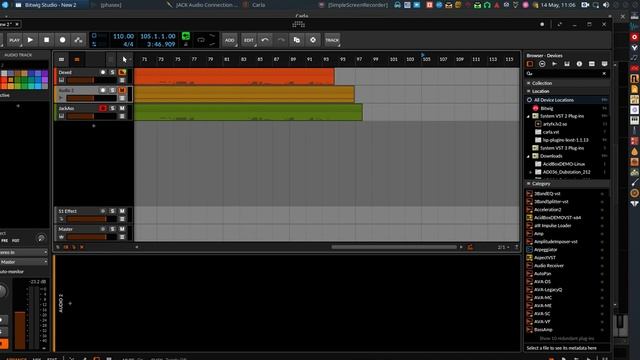The height and width of the screenshot is (360, 640).
Task: Stop the transport with the square icon
Action: tap(47, 40)
